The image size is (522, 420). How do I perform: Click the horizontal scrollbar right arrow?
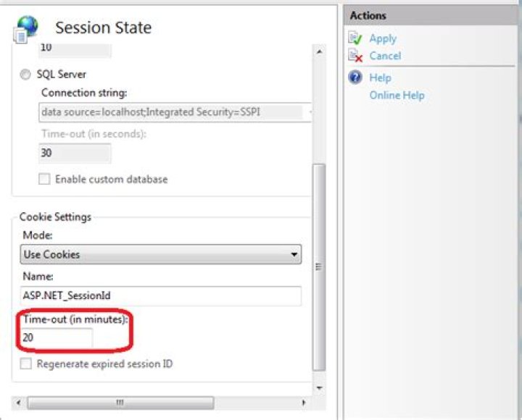click(303, 403)
